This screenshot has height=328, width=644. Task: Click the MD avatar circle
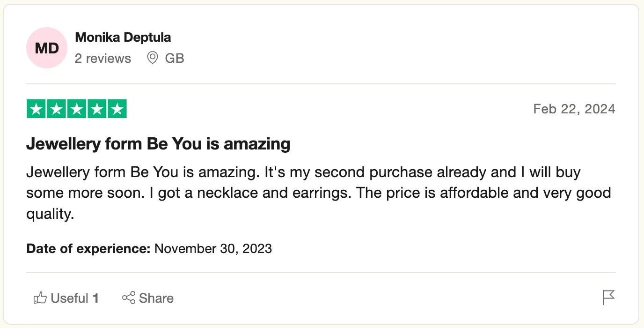point(47,48)
